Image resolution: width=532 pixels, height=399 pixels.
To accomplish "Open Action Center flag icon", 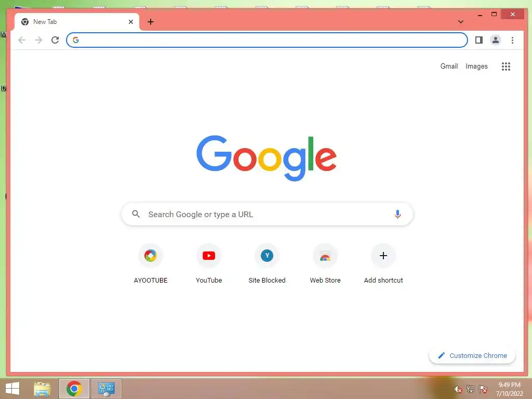I will pyautogui.click(x=483, y=389).
